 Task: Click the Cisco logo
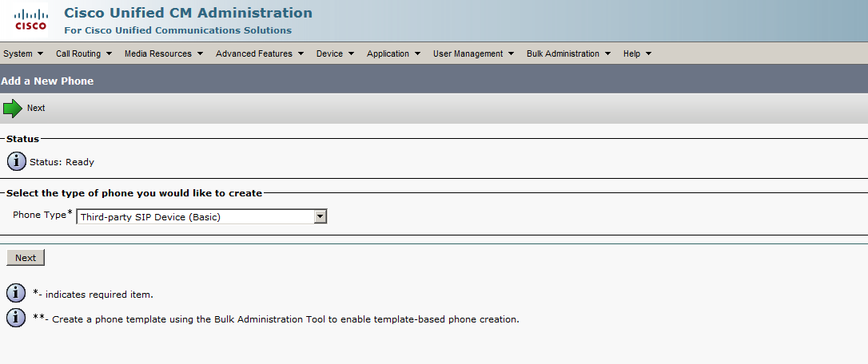(x=30, y=20)
